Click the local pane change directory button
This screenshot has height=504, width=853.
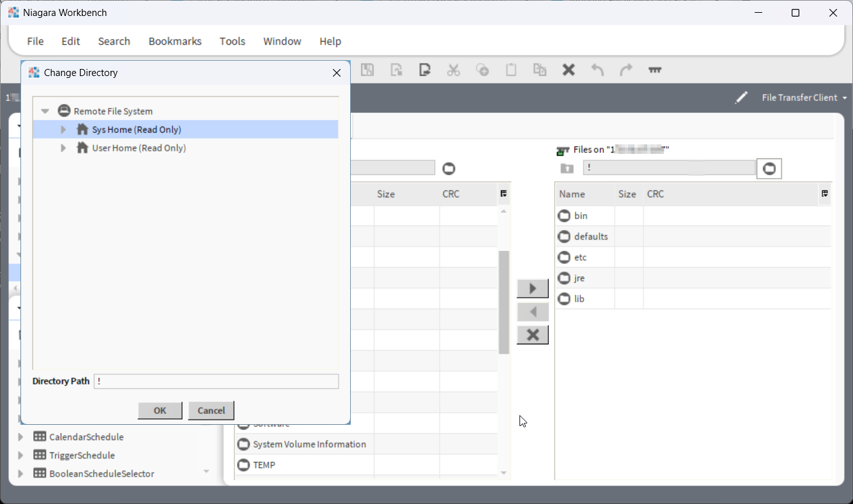pos(449,169)
